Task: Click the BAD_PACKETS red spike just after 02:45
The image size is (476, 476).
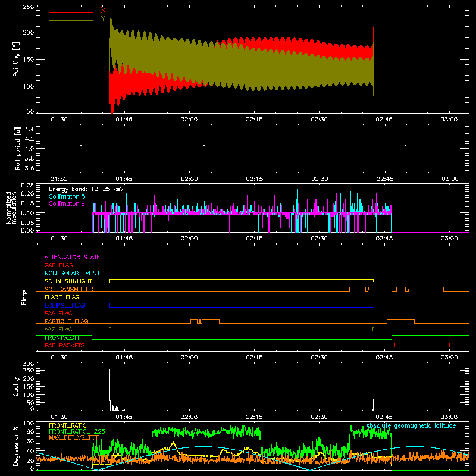Action: tap(394, 345)
